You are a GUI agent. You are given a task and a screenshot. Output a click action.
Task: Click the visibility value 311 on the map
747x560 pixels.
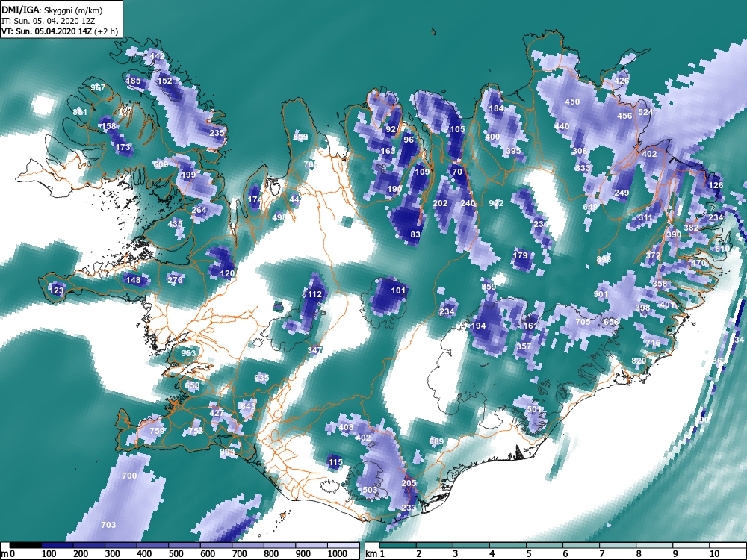coord(645,217)
